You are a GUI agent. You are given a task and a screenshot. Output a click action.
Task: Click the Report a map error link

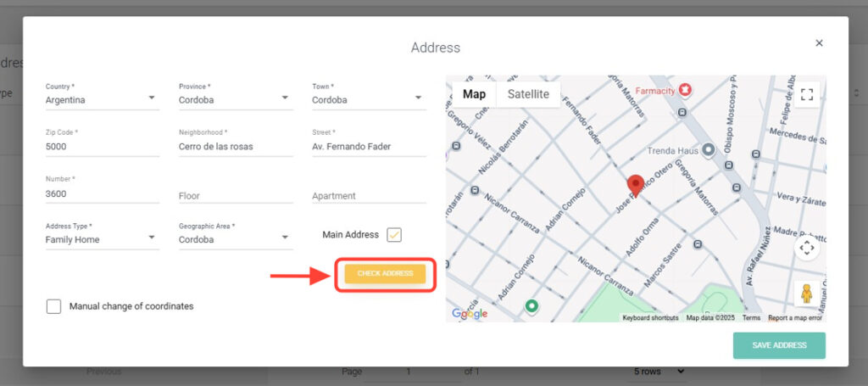tap(795, 318)
